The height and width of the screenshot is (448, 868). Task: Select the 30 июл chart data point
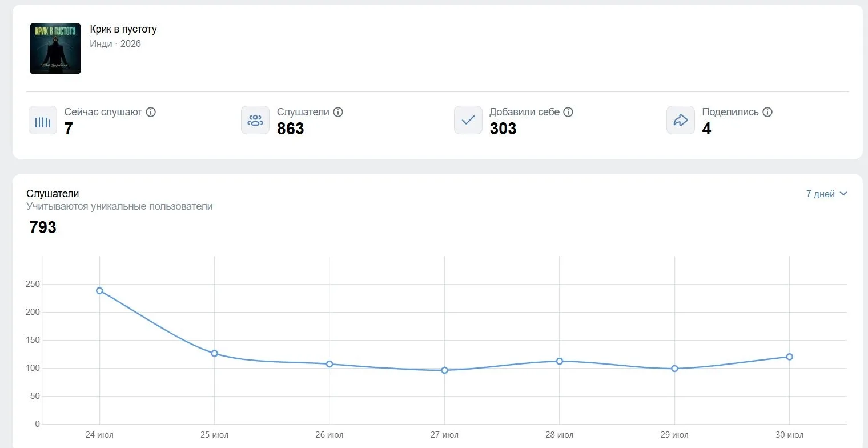(x=790, y=357)
